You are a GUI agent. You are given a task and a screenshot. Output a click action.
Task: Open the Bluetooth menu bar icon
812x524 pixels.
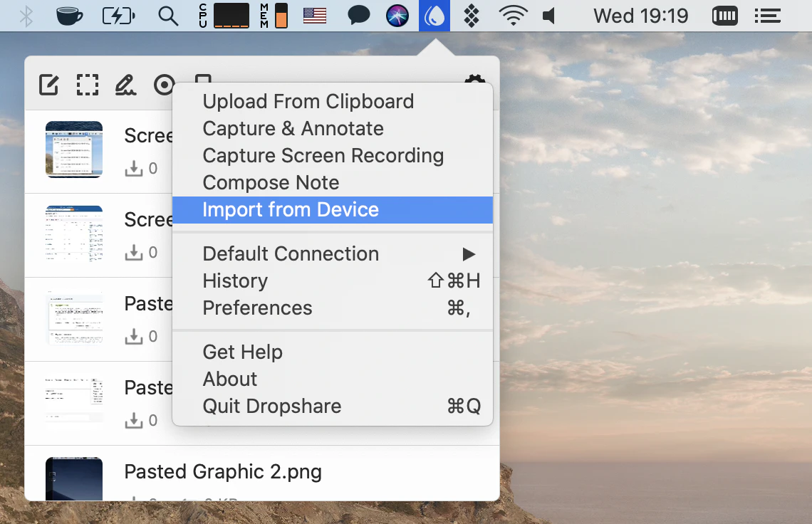pyautogui.click(x=26, y=16)
